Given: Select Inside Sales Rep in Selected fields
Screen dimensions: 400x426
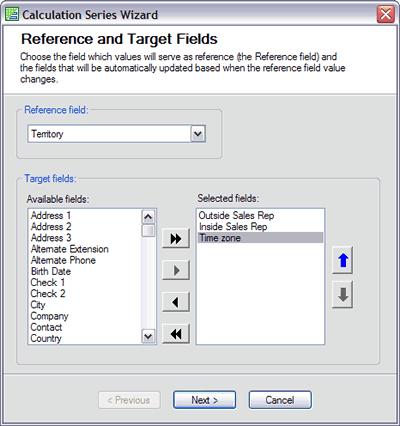Looking at the screenshot, I should 233,227.
